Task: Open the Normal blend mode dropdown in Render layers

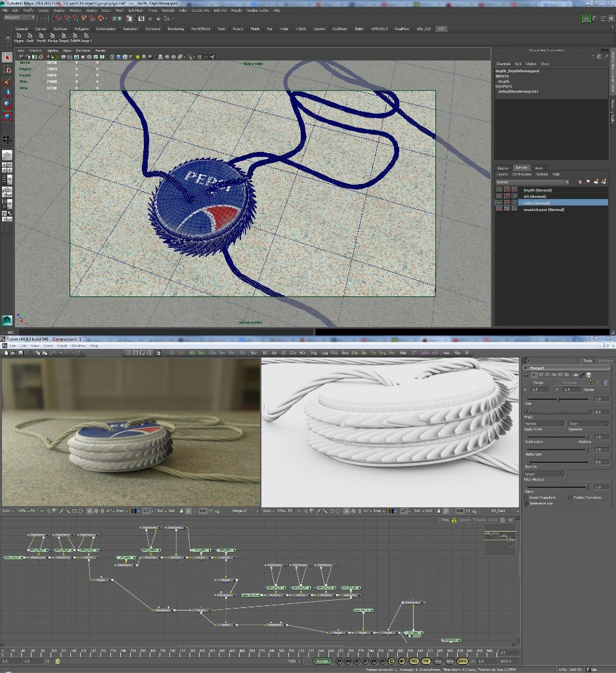Action: pyautogui.click(x=533, y=182)
